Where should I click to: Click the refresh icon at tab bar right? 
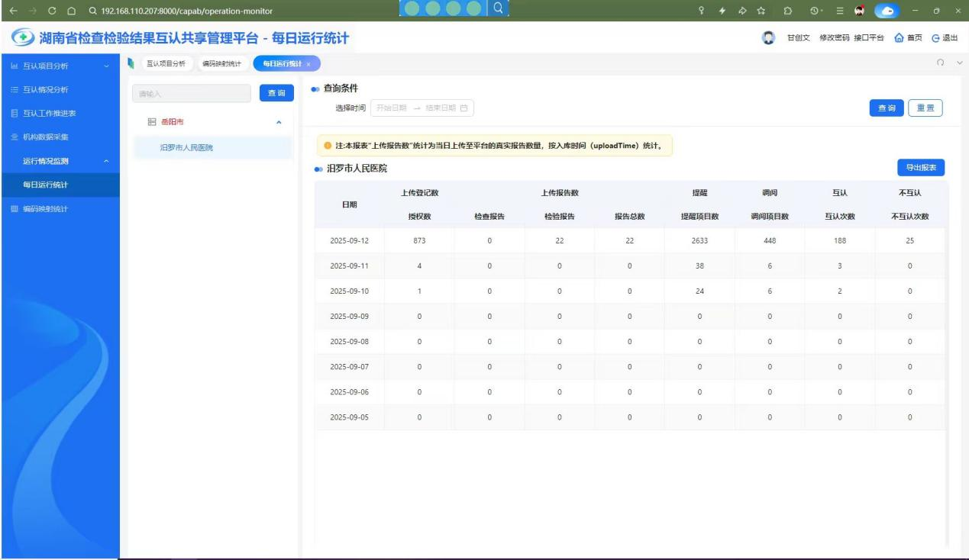[x=942, y=63]
